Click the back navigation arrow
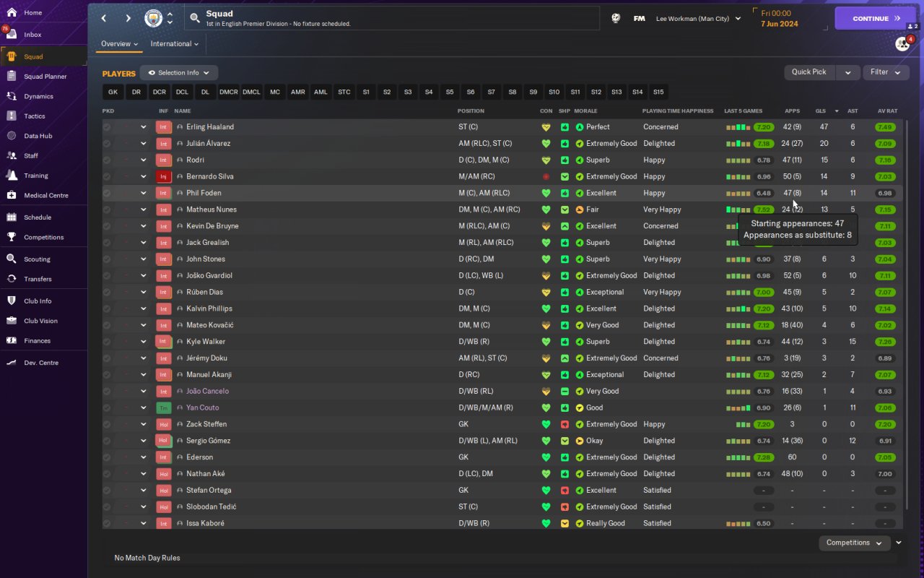 coord(104,18)
